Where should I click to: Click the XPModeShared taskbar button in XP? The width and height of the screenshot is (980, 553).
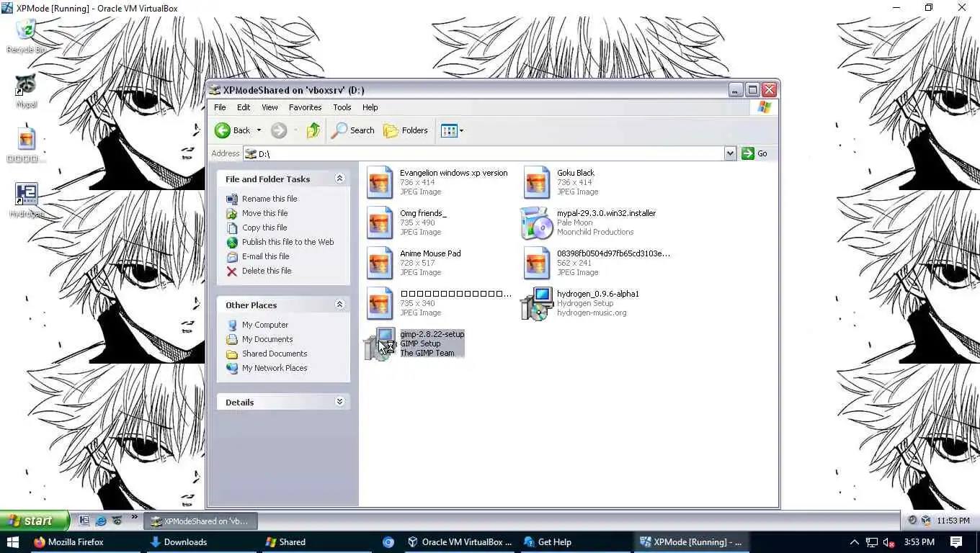[x=200, y=521]
